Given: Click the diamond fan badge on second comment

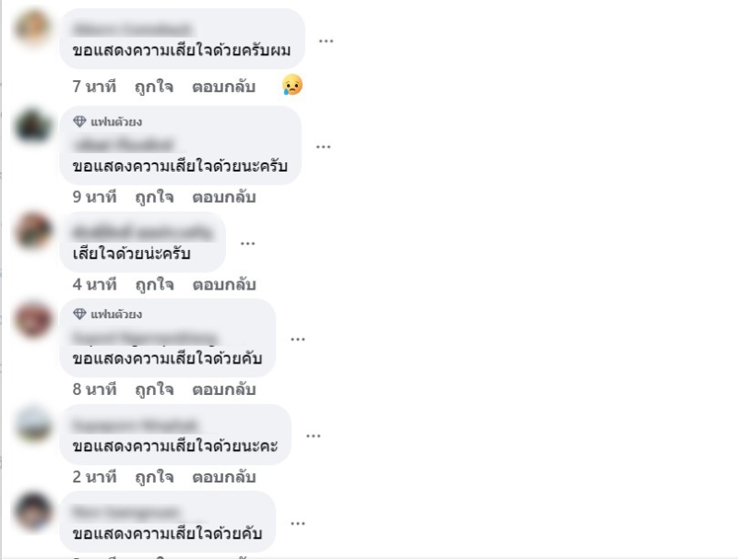Looking at the screenshot, I should [x=79, y=122].
